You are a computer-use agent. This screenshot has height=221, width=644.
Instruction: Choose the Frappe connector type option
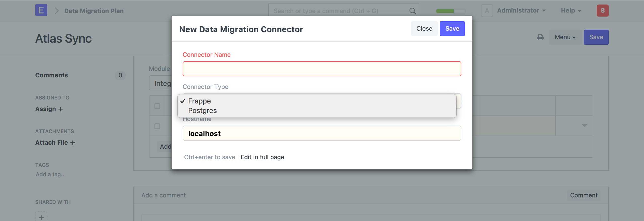pos(199,101)
